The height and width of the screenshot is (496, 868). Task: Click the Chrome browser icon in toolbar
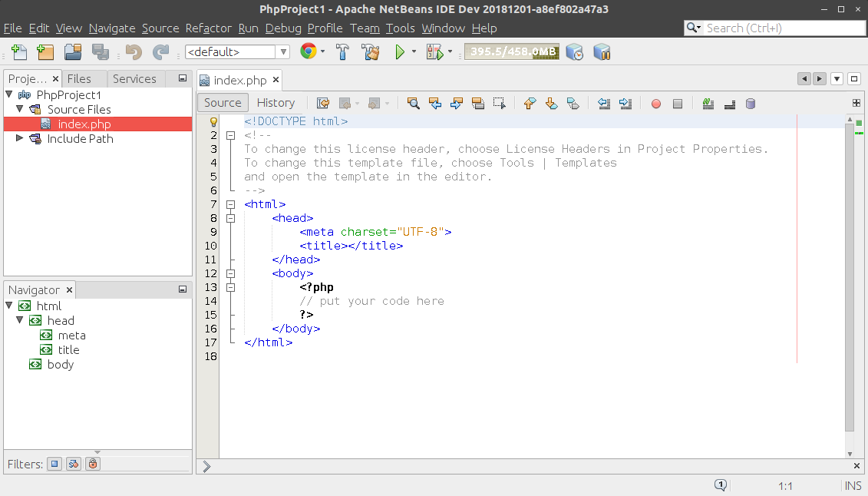309,51
